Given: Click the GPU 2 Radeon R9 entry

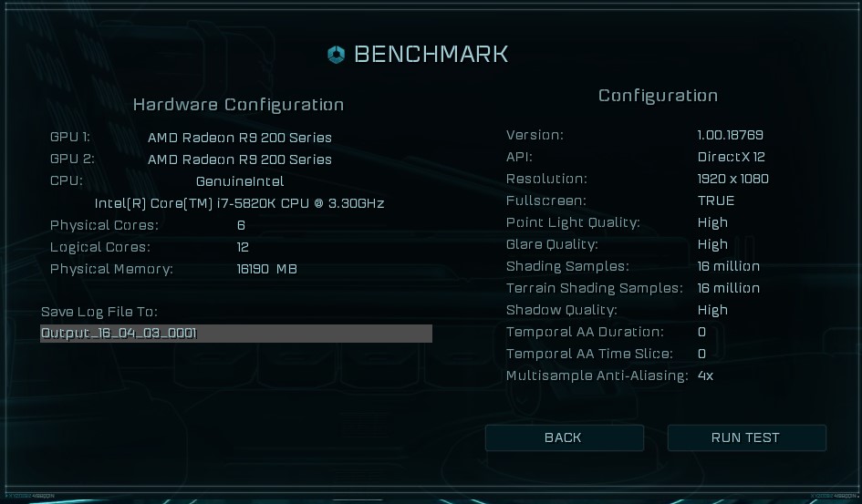Looking at the screenshot, I should click(x=240, y=159).
